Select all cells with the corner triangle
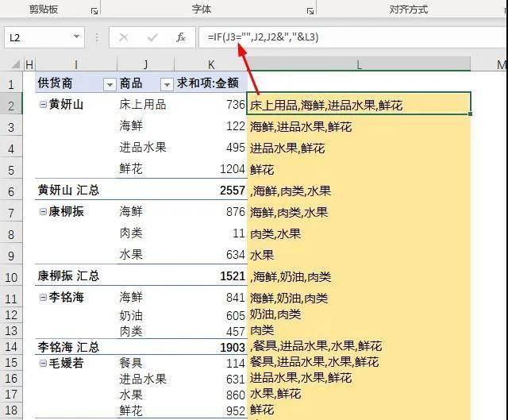This screenshot has width=508, height=420. pos(15,65)
